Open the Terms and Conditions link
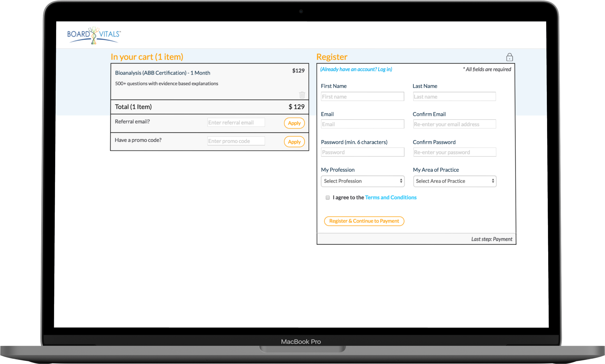 (x=391, y=197)
